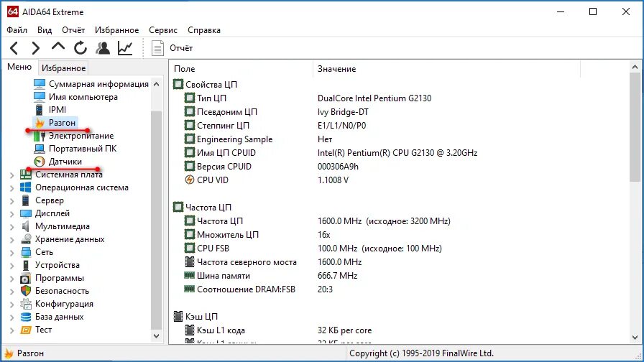Image resolution: width=644 pixels, height=362 pixels.
Task: Click the Электропитание plug icon
Action: (x=40, y=136)
